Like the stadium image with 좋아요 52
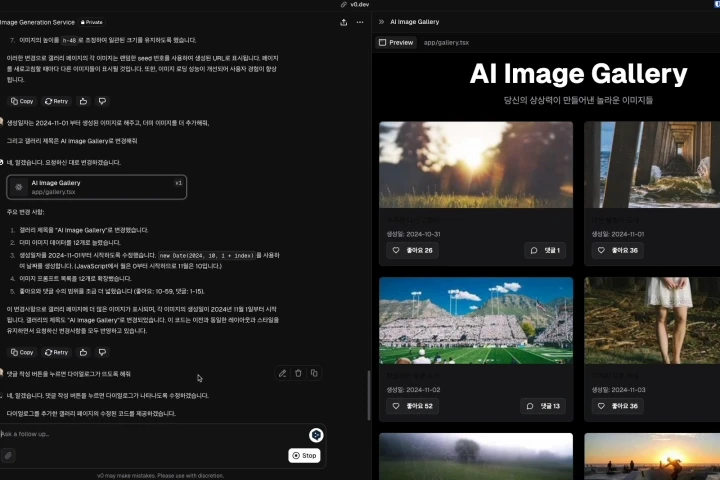 (x=412, y=406)
